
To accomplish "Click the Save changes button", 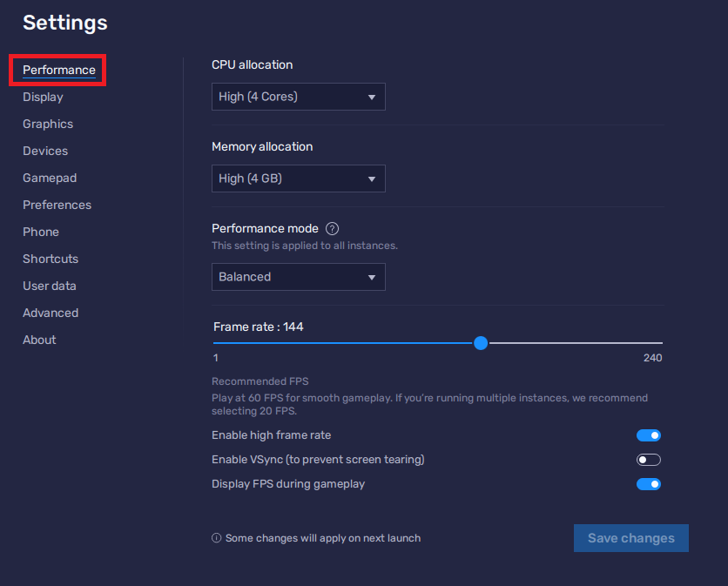I will (630, 537).
